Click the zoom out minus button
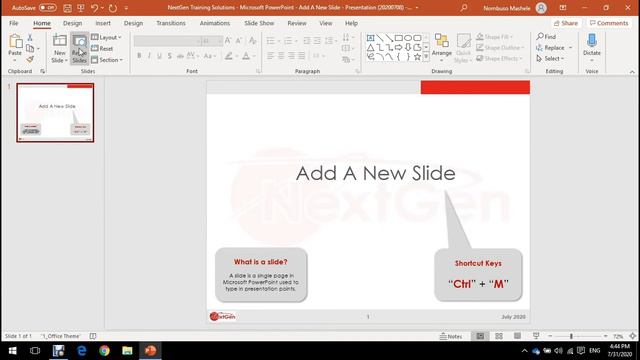This screenshot has height=360, width=640. [550, 336]
